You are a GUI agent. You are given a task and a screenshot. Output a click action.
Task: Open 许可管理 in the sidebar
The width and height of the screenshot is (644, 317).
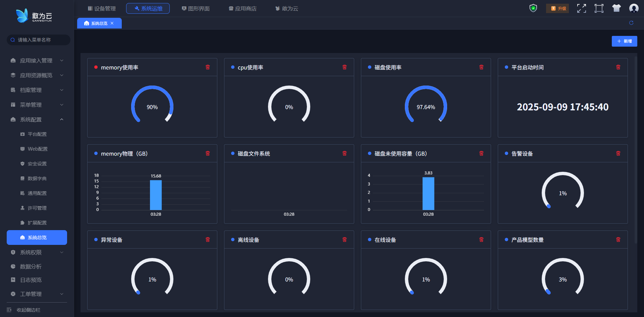click(37, 208)
